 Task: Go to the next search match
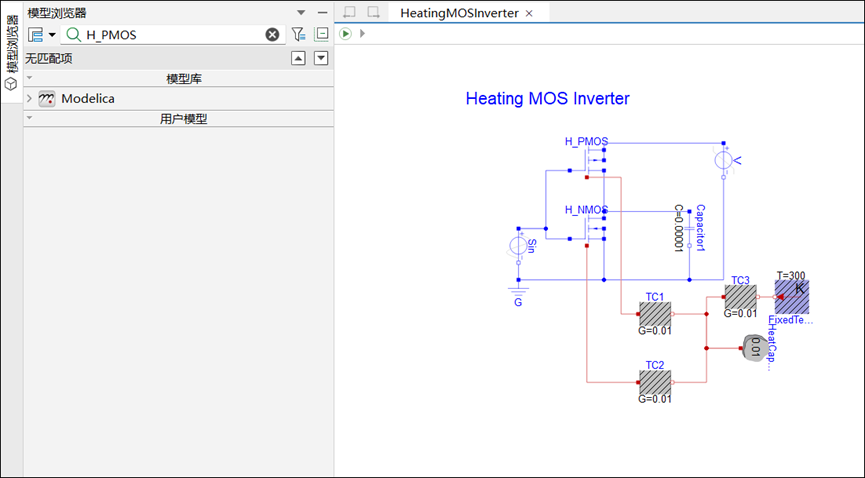click(321, 58)
